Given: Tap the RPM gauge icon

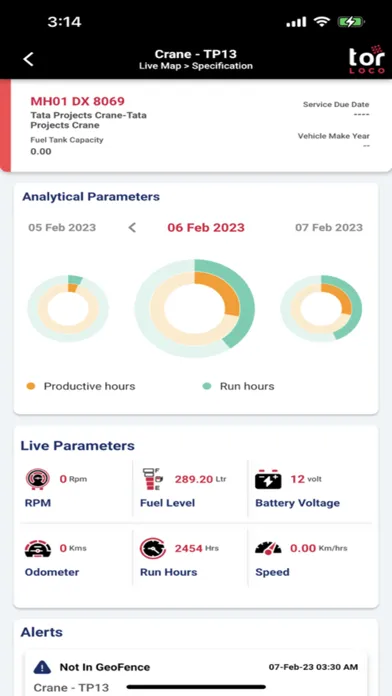Looking at the screenshot, I should [37, 479].
